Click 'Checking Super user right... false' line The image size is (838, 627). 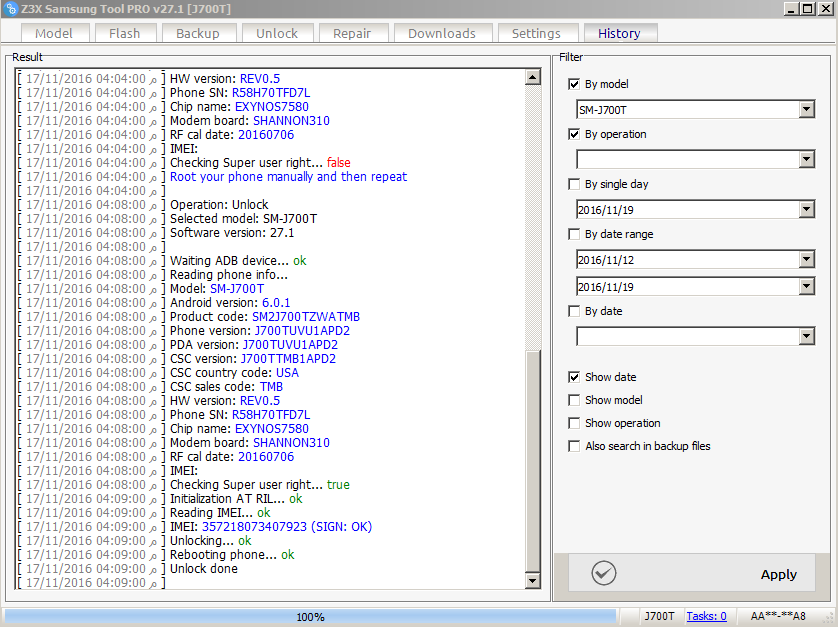(260, 162)
